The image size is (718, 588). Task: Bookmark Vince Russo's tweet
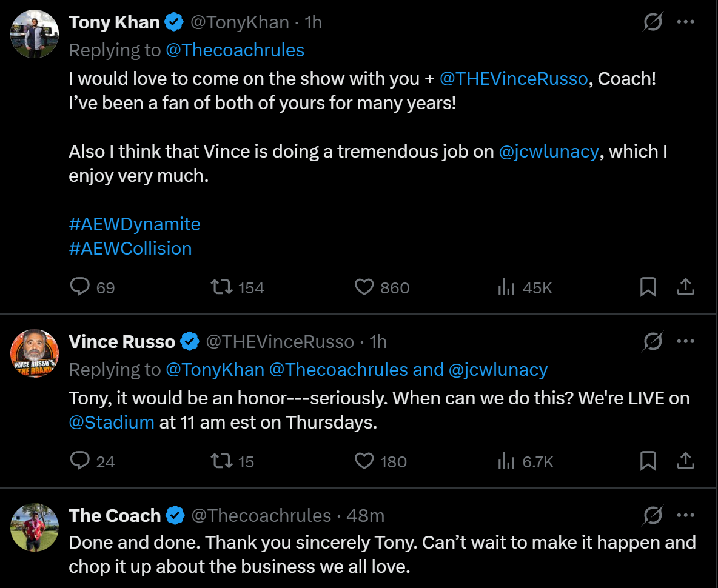[x=648, y=461]
